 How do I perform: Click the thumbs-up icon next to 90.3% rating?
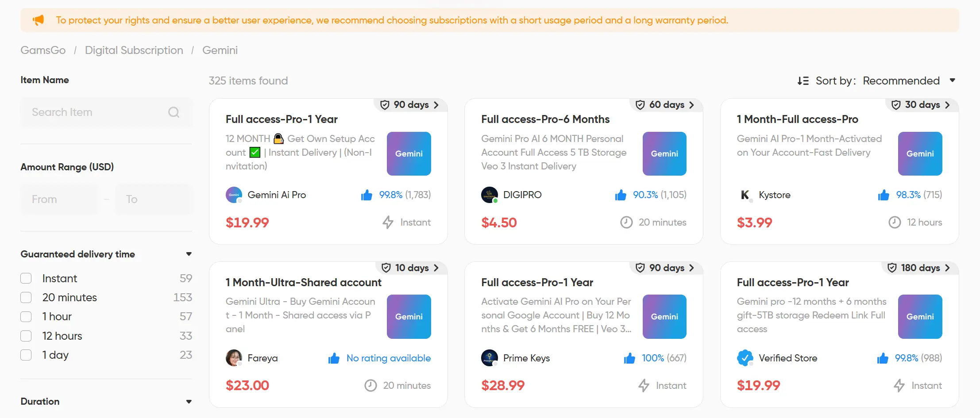(x=621, y=195)
